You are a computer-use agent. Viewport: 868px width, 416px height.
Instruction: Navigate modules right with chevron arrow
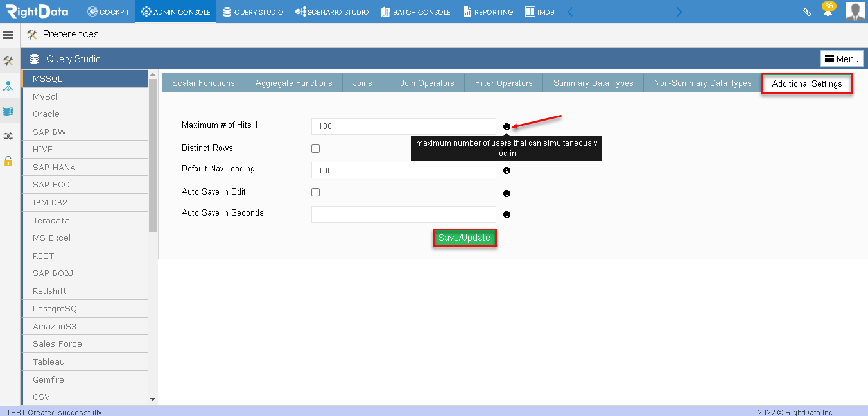coord(679,12)
